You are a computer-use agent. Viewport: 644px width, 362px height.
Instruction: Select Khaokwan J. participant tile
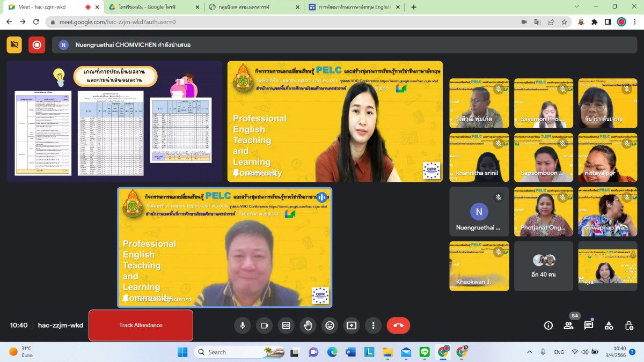pos(479,266)
